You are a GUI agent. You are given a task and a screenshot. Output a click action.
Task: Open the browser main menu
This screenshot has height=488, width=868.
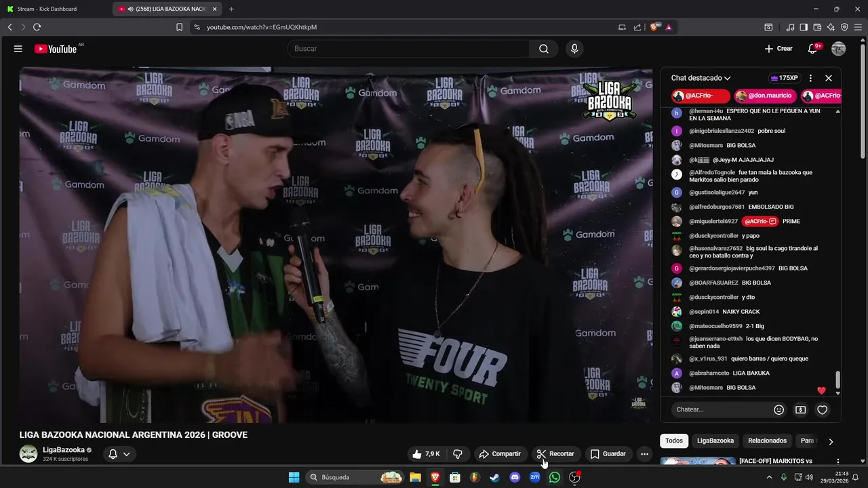pos(858,27)
